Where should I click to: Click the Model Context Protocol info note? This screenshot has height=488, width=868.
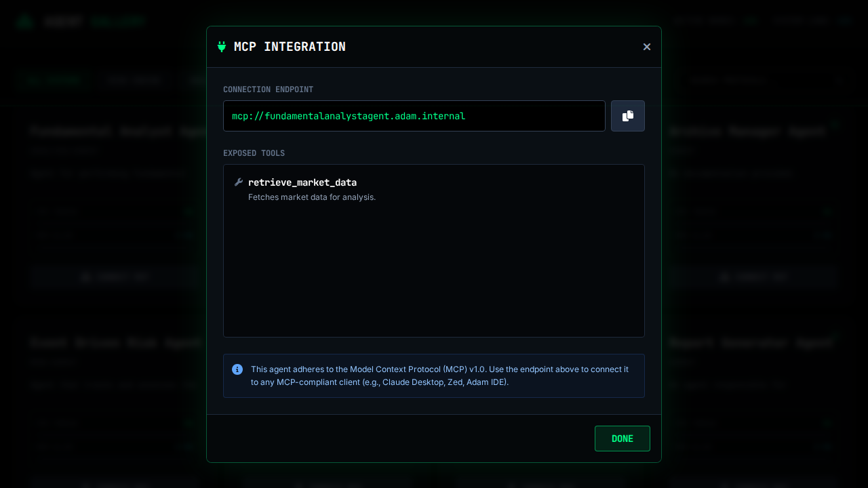pos(439,375)
